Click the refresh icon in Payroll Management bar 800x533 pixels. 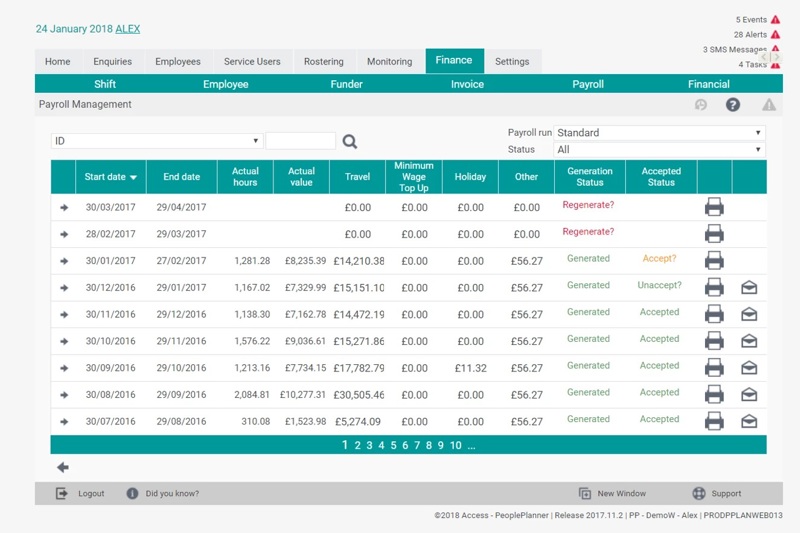(701, 105)
